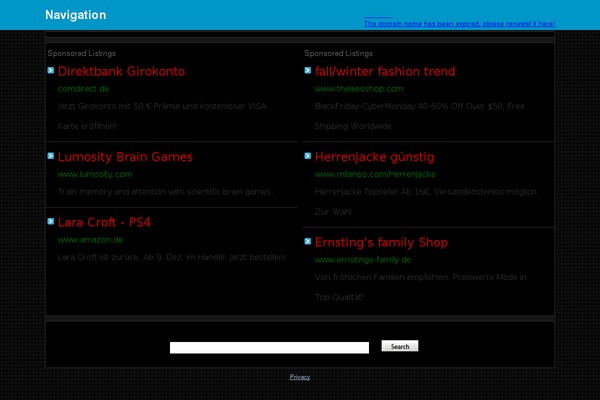The image size is (600, 400).
Task: Open the Privacy link
Action: click(300, 377)
